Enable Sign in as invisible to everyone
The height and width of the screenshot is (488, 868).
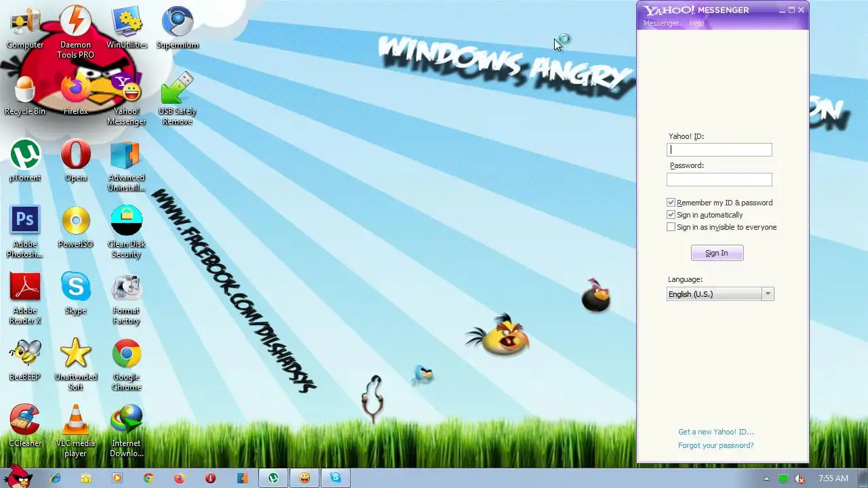(x=671, y=227)
